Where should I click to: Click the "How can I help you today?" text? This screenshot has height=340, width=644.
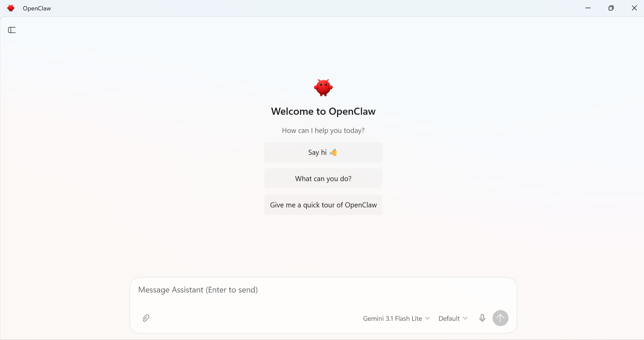point(323,131)
